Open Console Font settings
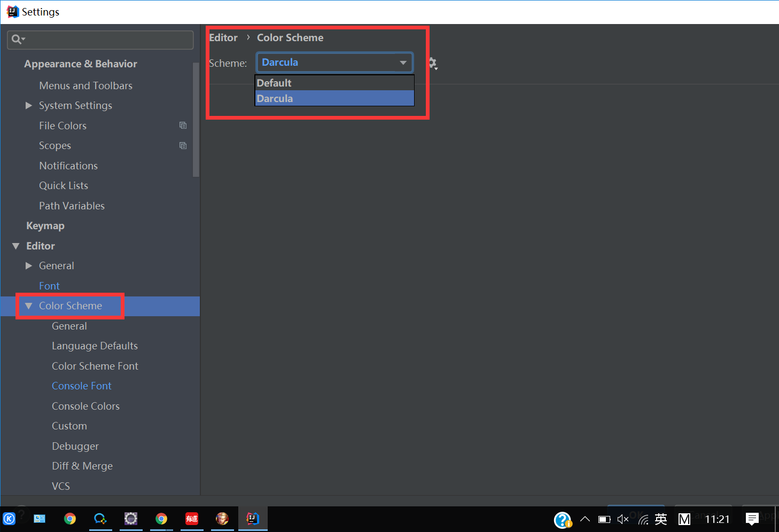The width and height of the screenshot is (779, 532). 82,386
